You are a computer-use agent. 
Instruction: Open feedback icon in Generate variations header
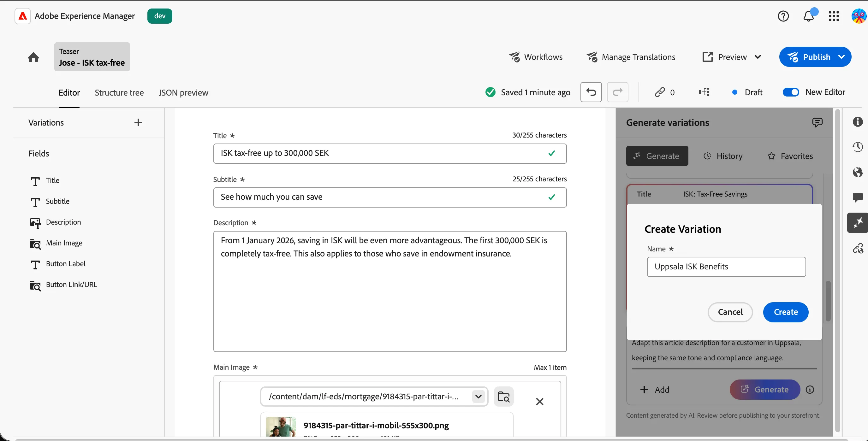[817, 122]
